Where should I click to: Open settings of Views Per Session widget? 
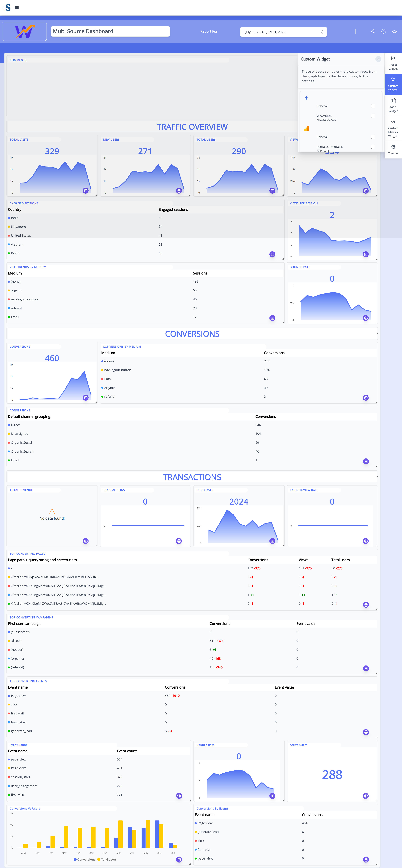point(366,254)
